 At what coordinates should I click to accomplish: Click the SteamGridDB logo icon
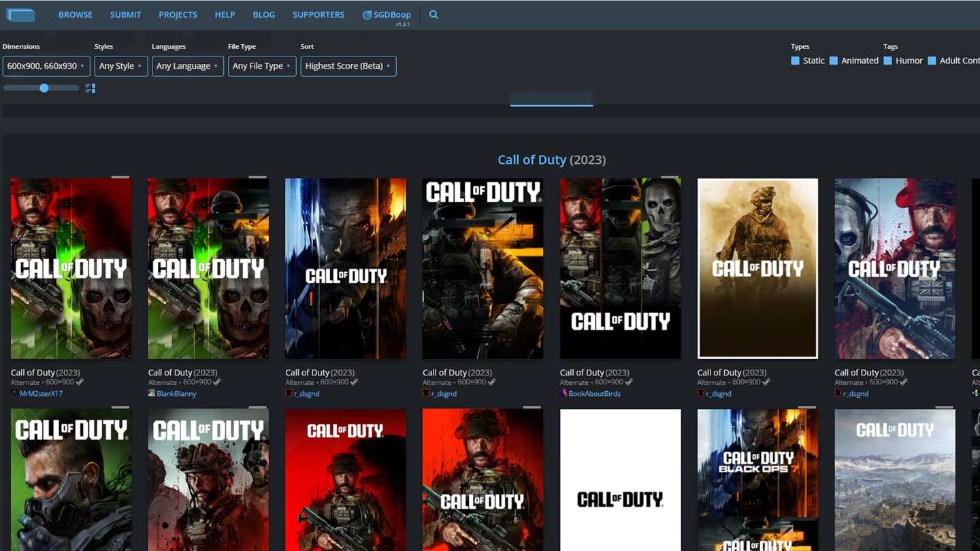(x=20, y=14)
